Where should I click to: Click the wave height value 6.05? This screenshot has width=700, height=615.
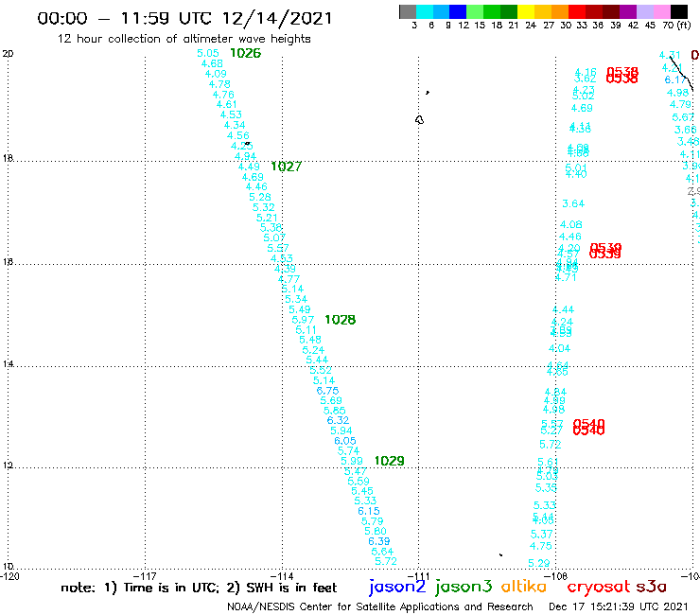[345, 441]
